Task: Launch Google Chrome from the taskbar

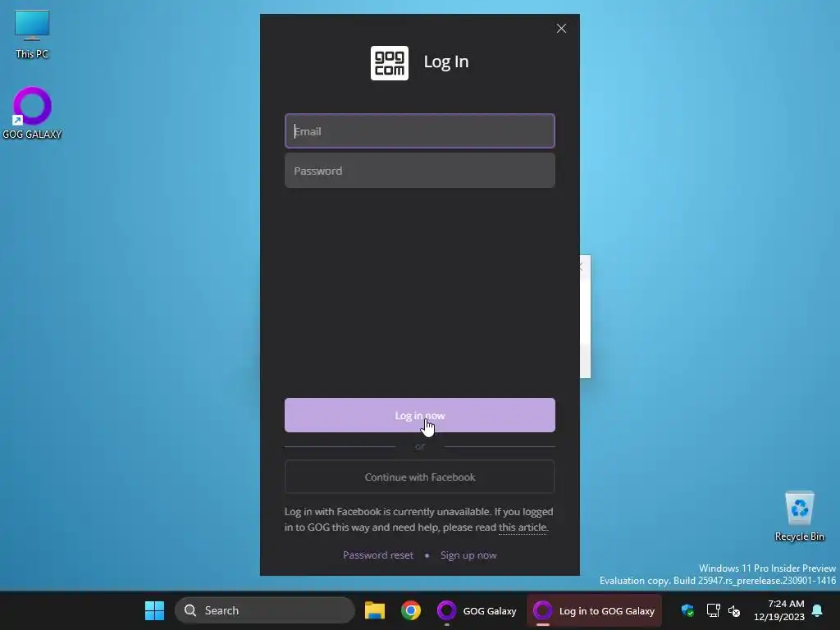Action: [411, 610]
